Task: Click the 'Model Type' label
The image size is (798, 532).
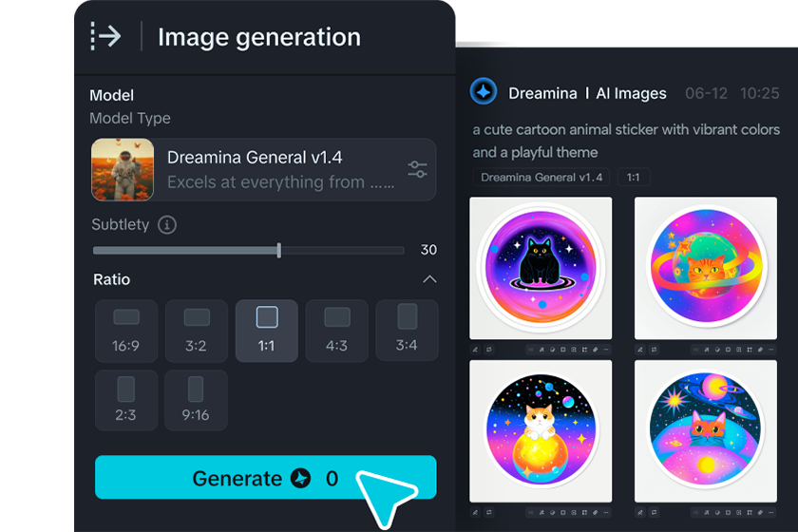Action: point(130,118)
